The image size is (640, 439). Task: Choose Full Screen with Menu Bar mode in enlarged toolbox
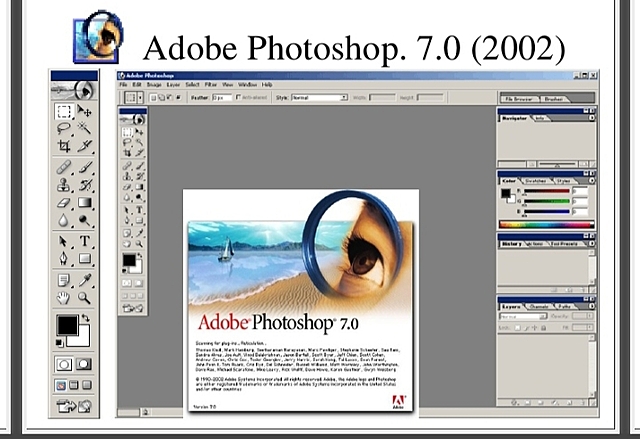73,385
